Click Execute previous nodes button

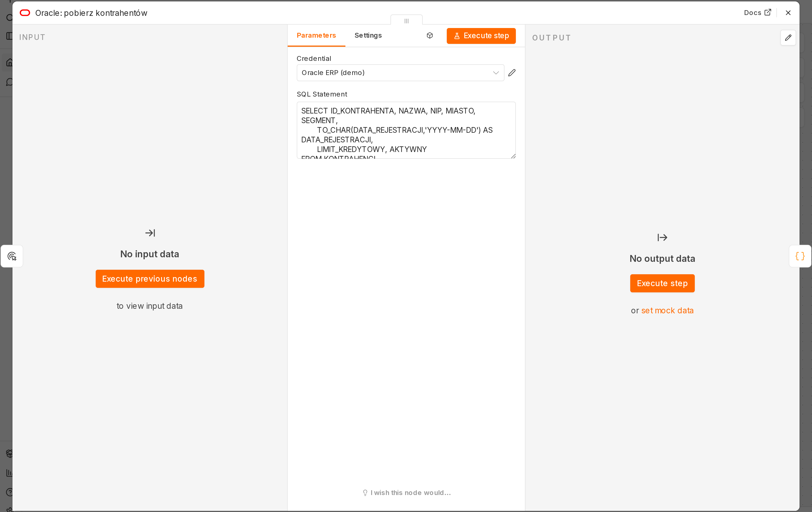150,279
